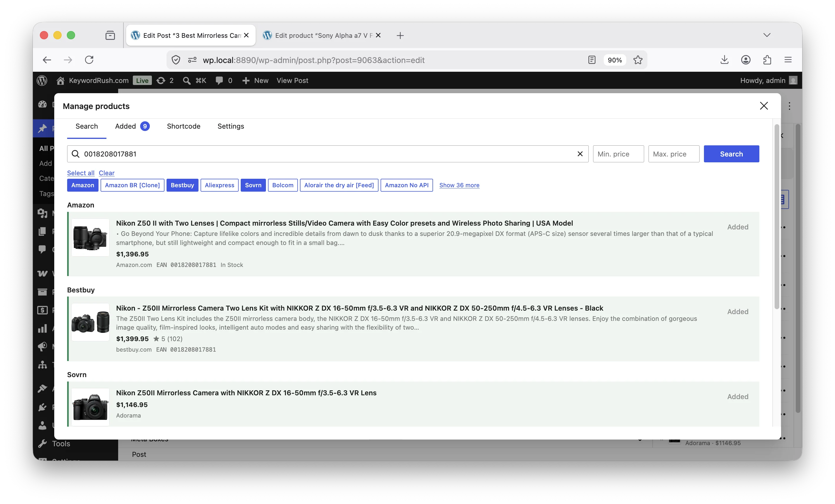Image resolution: width=835 pixels, height=504 pixels.
Task: Toggle the Bestbuy module filter
Action: tap(182, 185)
